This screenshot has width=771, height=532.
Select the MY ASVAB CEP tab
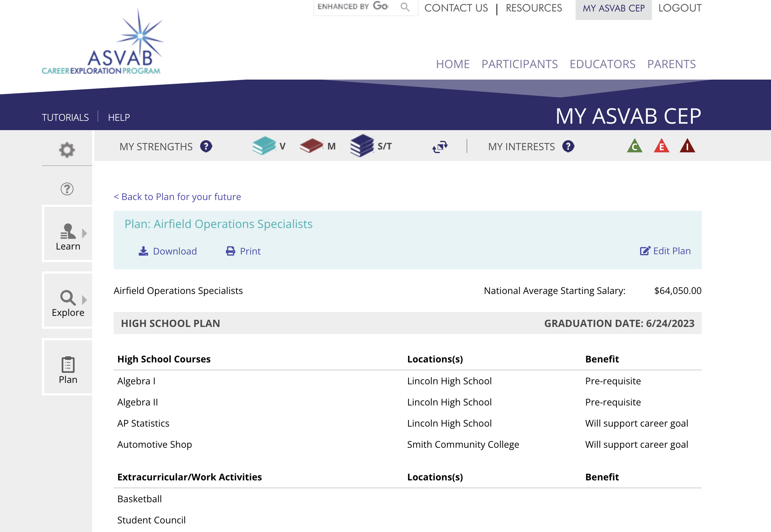(x=614, y=9)
